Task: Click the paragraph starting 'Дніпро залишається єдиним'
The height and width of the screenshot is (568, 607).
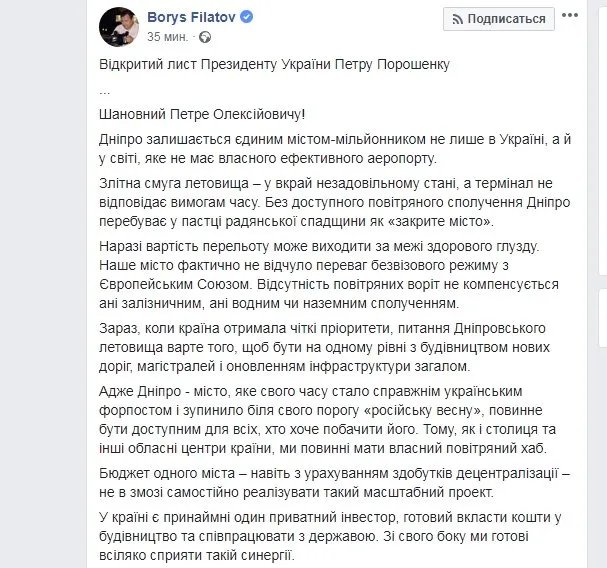Action: click(320, 146)
